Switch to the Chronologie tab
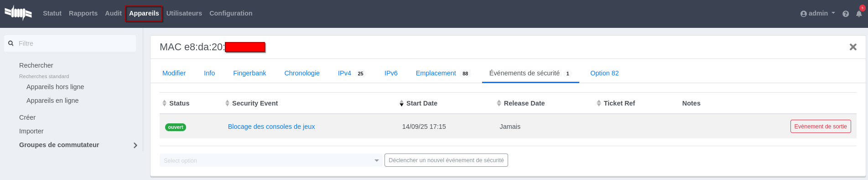868x180 pixels. pyautogui.click(x=302, y=73)
